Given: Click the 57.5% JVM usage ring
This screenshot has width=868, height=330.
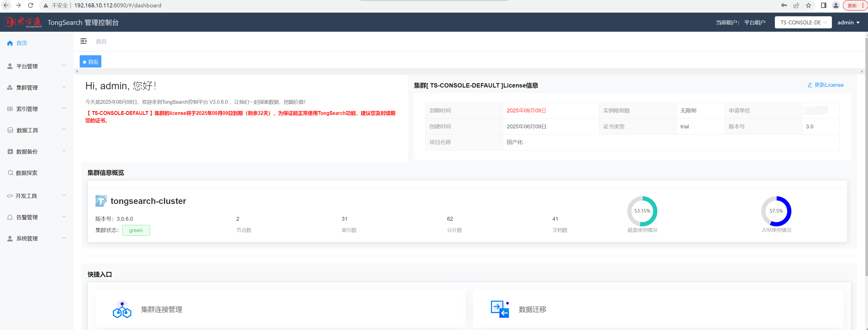Looking at the screenshot, I should [x=776, y=211].
